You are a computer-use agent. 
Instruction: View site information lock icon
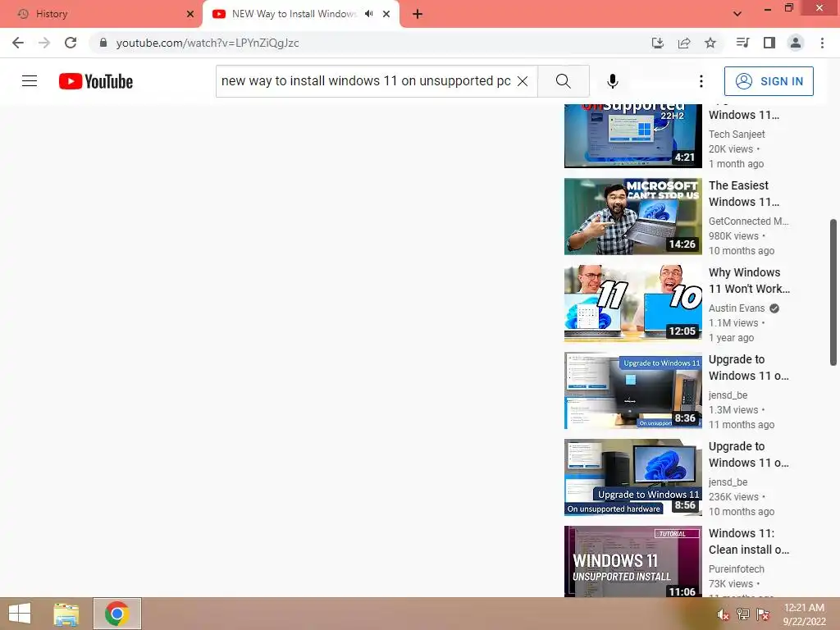(103, 43)
